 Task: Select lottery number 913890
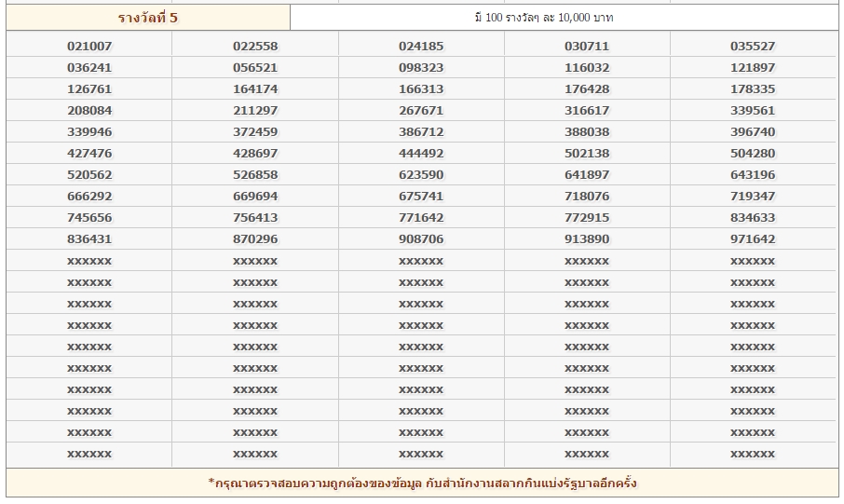[x=587, y=239]
